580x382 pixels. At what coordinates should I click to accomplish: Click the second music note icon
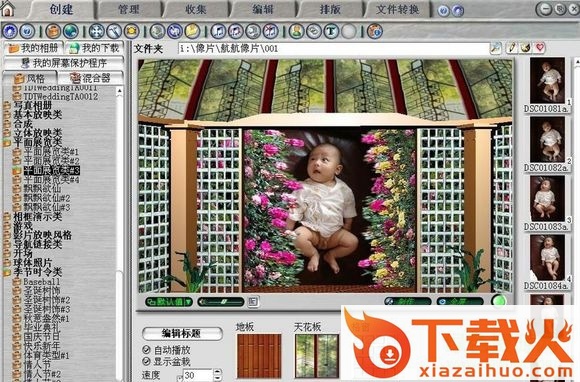236,31
